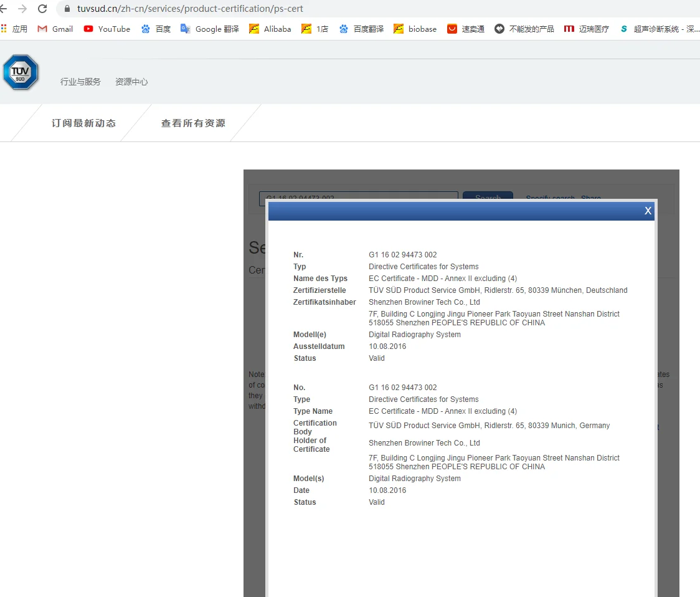Click the browser back arrow
This screenshot has width=700, height=597.
click(x=3, y=9)
